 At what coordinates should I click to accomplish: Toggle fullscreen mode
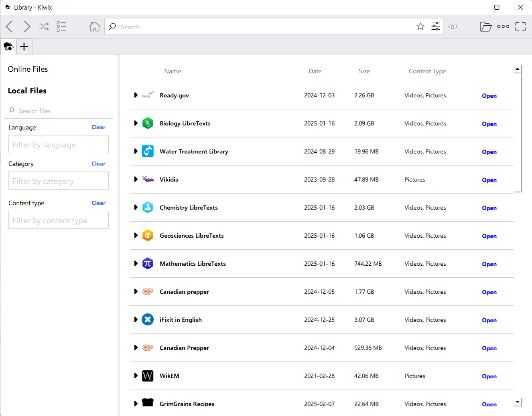520,27
